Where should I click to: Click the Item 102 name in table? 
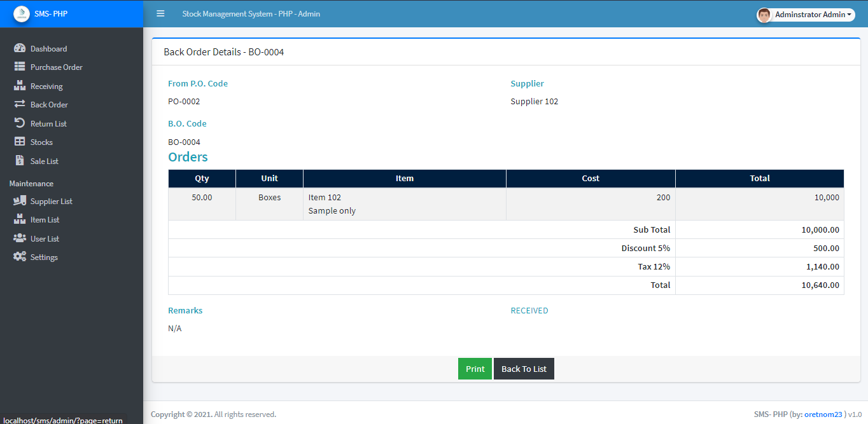(325, 198)
